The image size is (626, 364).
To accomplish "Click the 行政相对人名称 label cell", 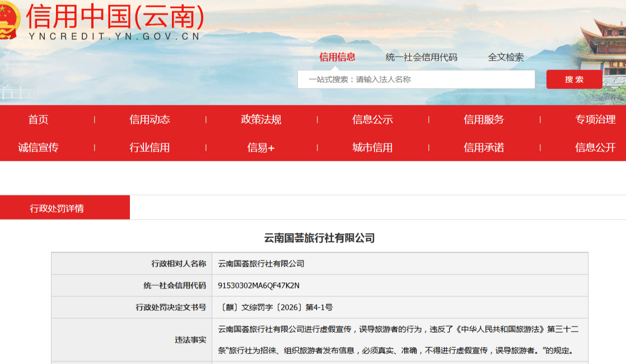I will coord(132,263).
